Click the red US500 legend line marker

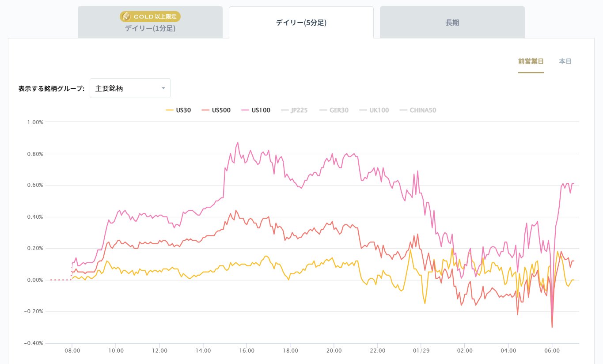[x=205, y=110]
